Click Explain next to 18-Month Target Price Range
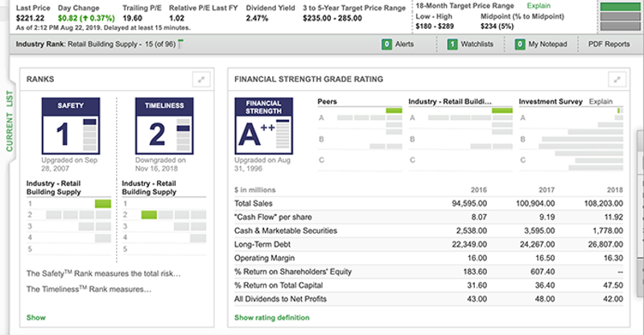The width and height of the screenshot is (644, 335). pyautogui.click(x=539, y=6)
